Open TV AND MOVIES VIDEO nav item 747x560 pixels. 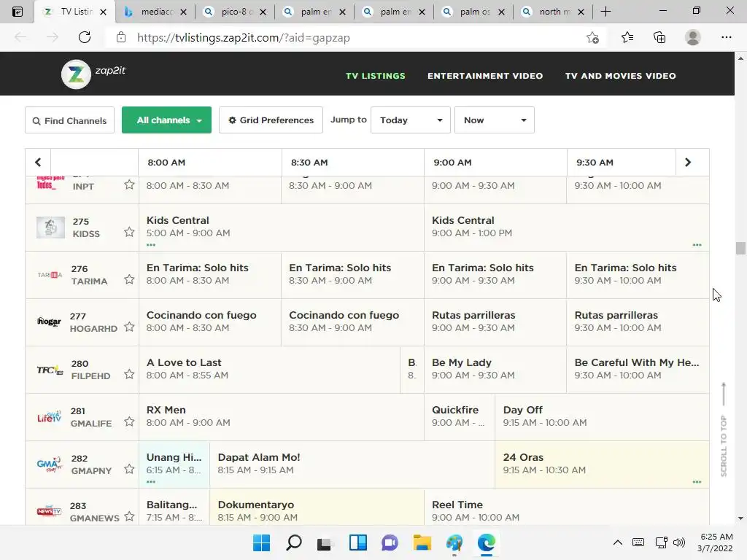(x=620, y=76)
